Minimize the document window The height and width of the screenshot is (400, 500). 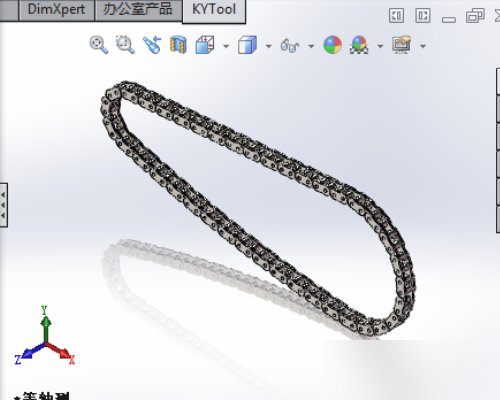449,19
